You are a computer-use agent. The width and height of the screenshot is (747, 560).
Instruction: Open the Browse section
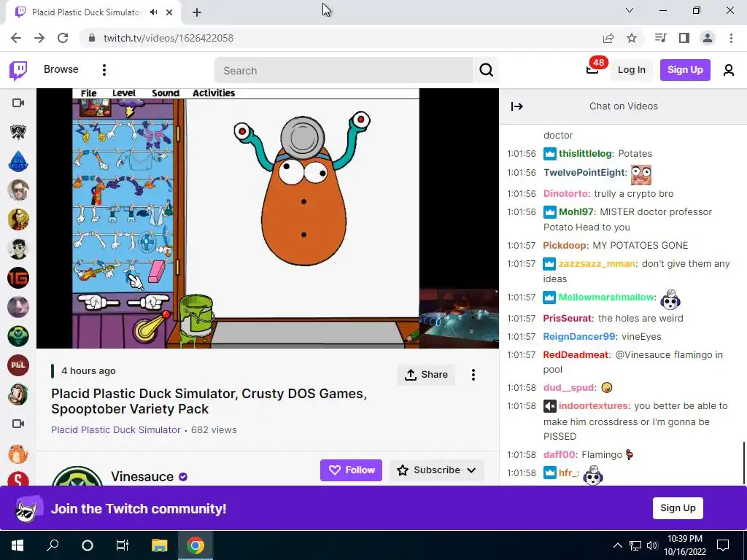pyautogui.click(x=61, y=69)
